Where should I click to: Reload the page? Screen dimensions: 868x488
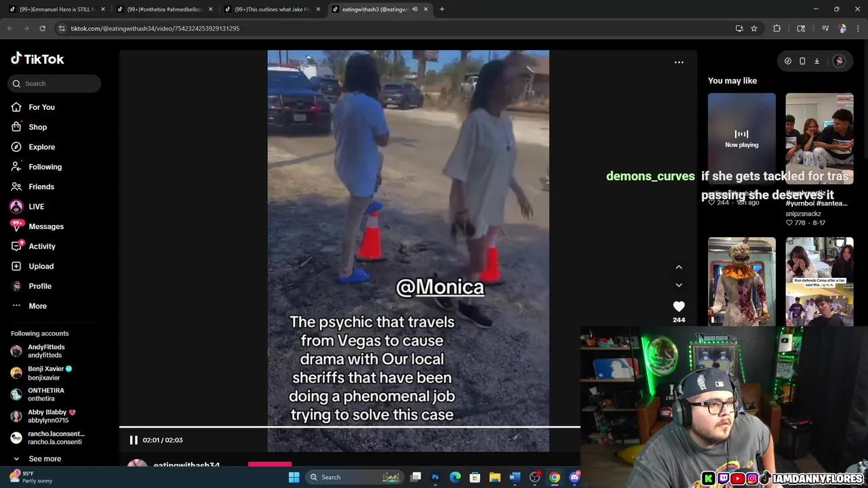click(x=42, y=28)
